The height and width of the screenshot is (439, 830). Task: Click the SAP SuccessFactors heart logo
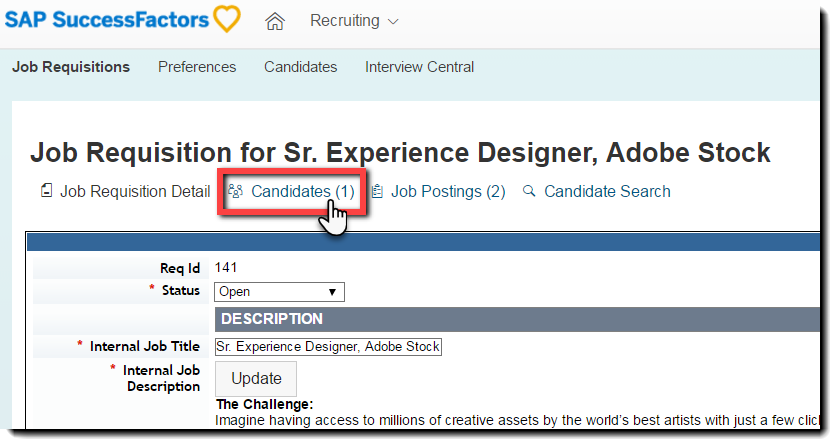pyautogui.click(x=228, y=20)
